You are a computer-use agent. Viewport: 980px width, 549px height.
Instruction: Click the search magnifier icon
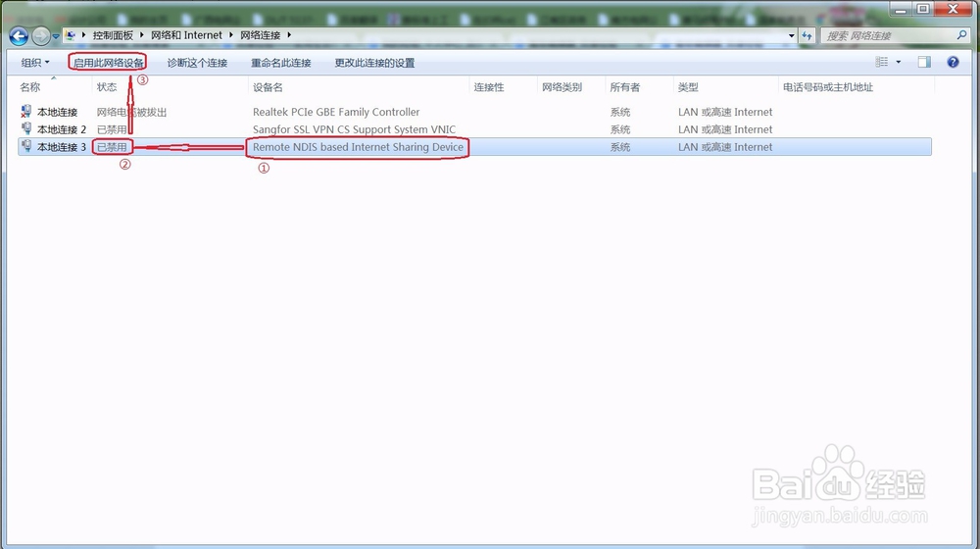pos(962,35)
